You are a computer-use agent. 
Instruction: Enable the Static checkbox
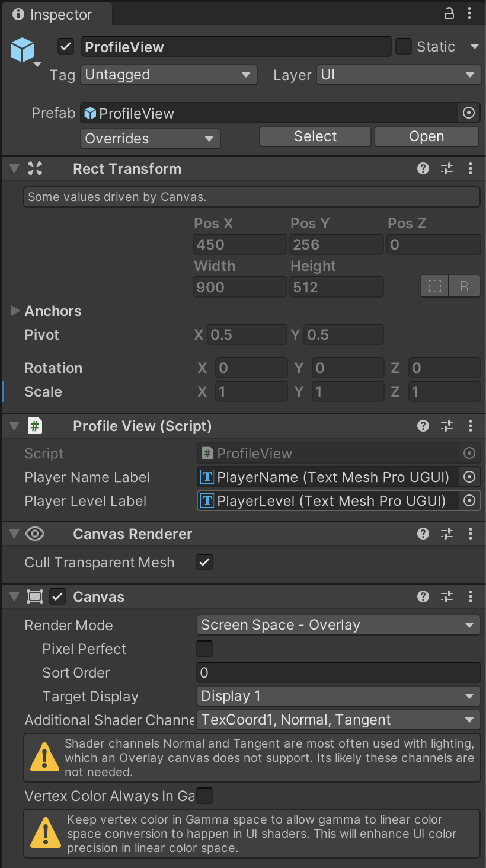pyautogui.click(x=404, y=46)
